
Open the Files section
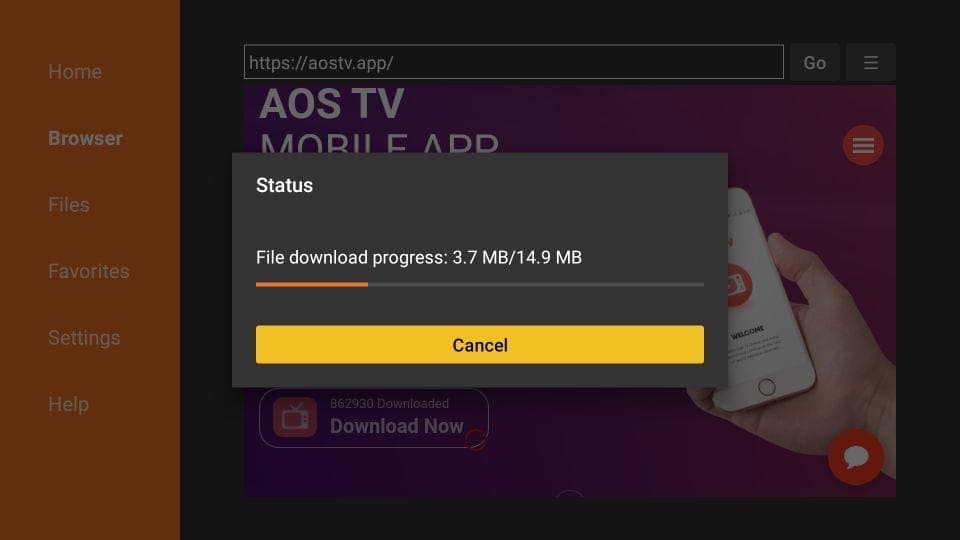coord(69,204)
